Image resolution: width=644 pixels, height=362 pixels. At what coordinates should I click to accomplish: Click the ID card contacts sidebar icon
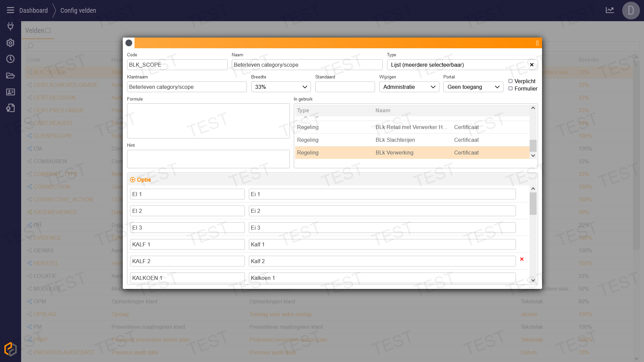coord(10,92)
